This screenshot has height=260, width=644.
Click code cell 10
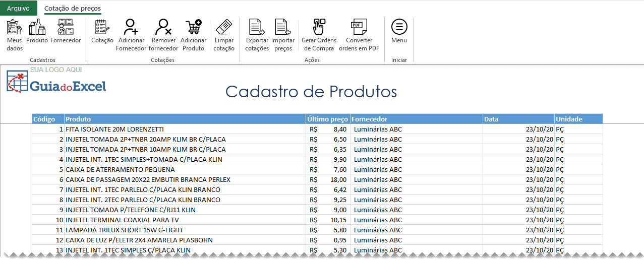[48, 220]
